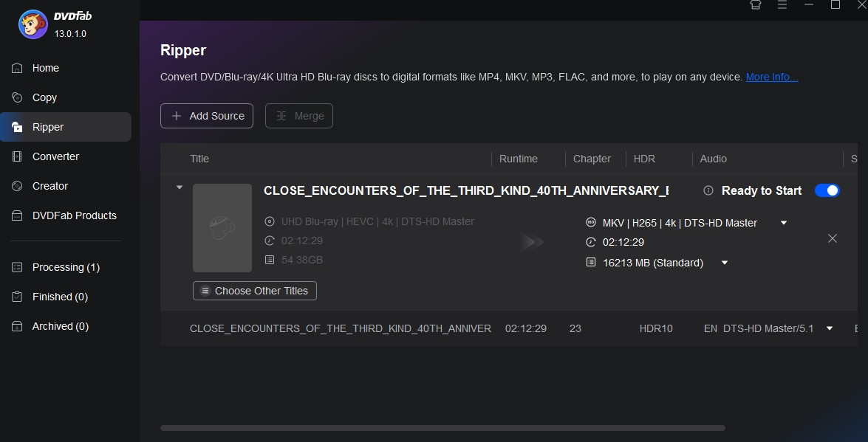Click the DVDFab monkey logo
Viewport: 868px width, 442px height.
pos(33,24)
